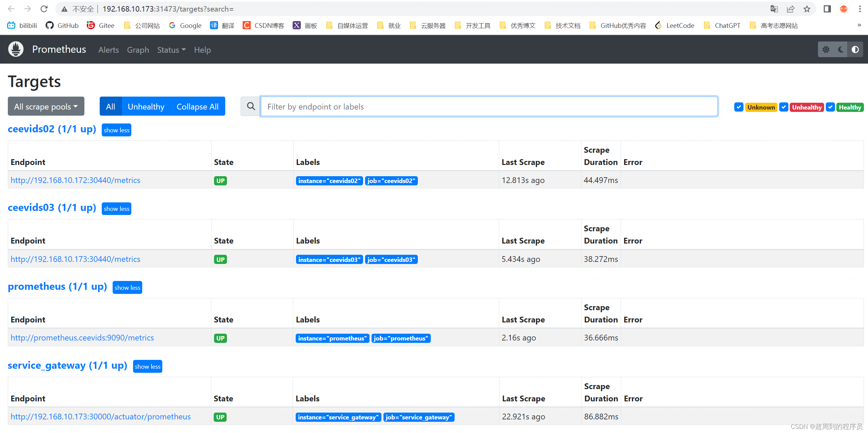Collapse service_gateway pool with show less
This screenshot has width=868, height=433.
147,366
